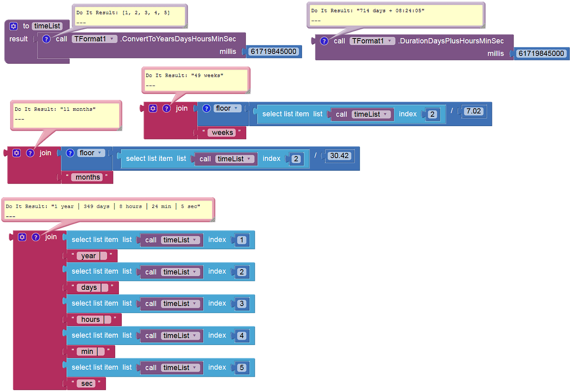Open timeList dropdown in the months block
571x392 pixels.
point(235,159)
